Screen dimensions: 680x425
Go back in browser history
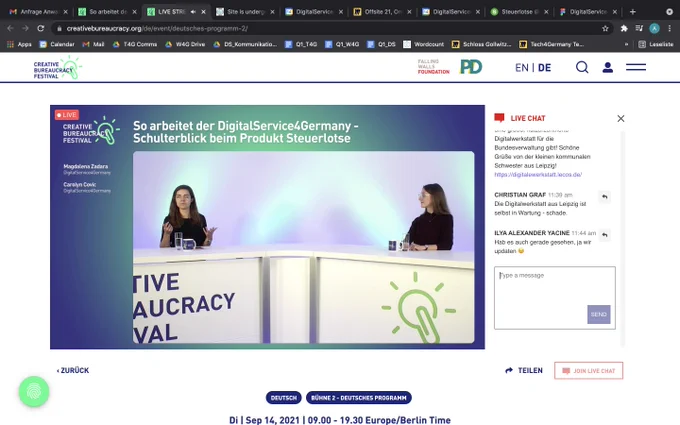coord(10,28)
